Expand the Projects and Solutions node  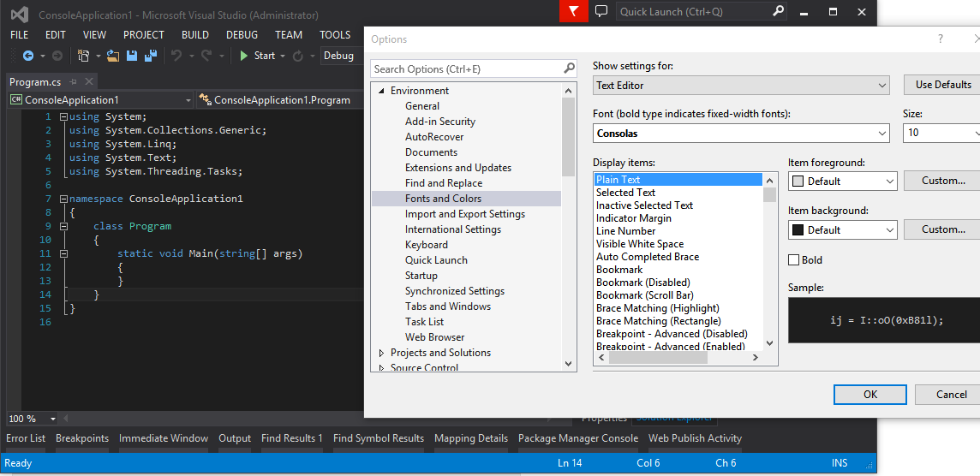coord(381,353)
